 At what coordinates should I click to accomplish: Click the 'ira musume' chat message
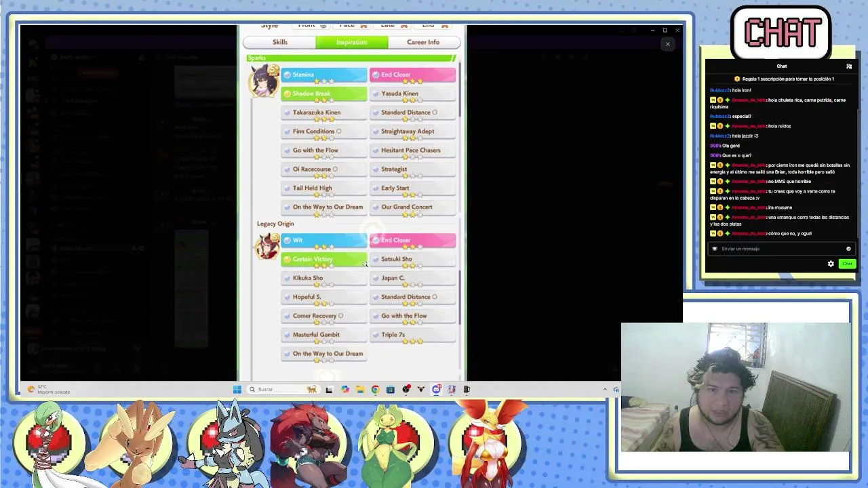pos(751,207)
